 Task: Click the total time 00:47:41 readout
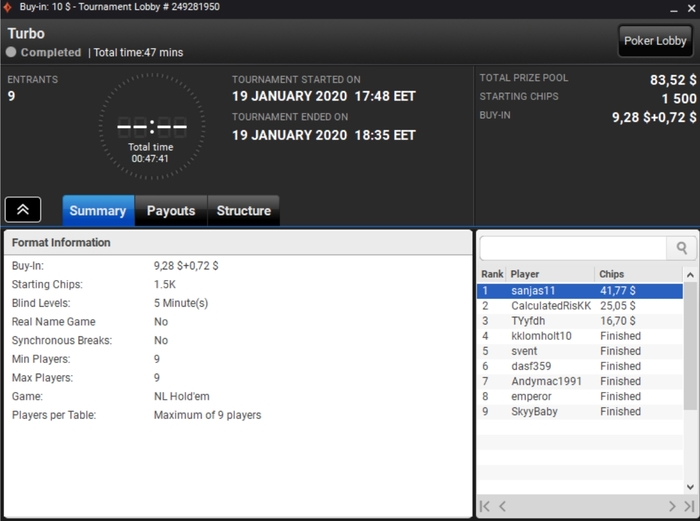[x=150, y=159]
